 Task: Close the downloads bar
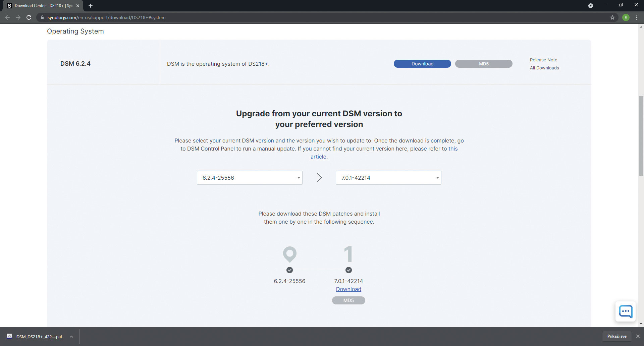(638, 336)
